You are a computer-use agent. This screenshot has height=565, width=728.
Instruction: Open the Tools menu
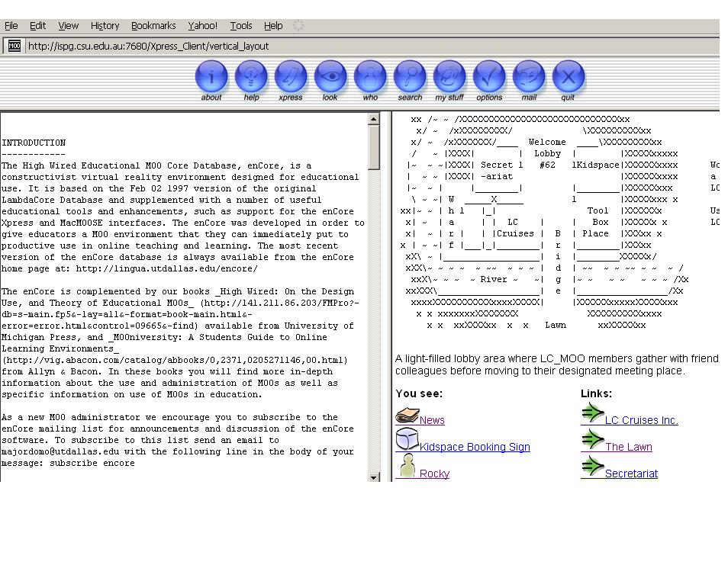241,26
